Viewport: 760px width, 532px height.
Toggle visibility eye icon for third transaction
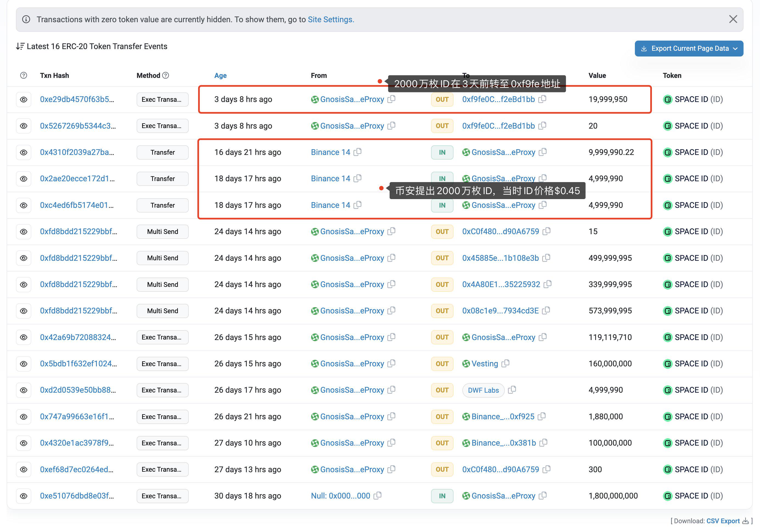pos(24,152)
